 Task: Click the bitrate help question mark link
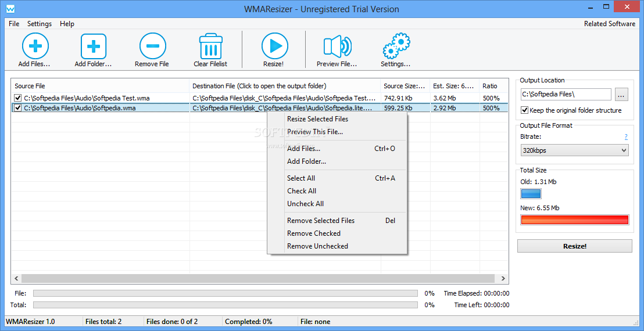pos(626,136)
